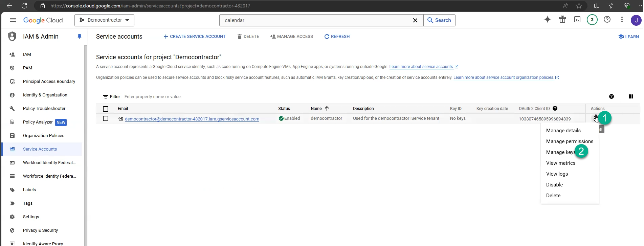Screen dimensions: 644x246
Task: Open Learn more about service accounts link
Action: tap(424, 67)
